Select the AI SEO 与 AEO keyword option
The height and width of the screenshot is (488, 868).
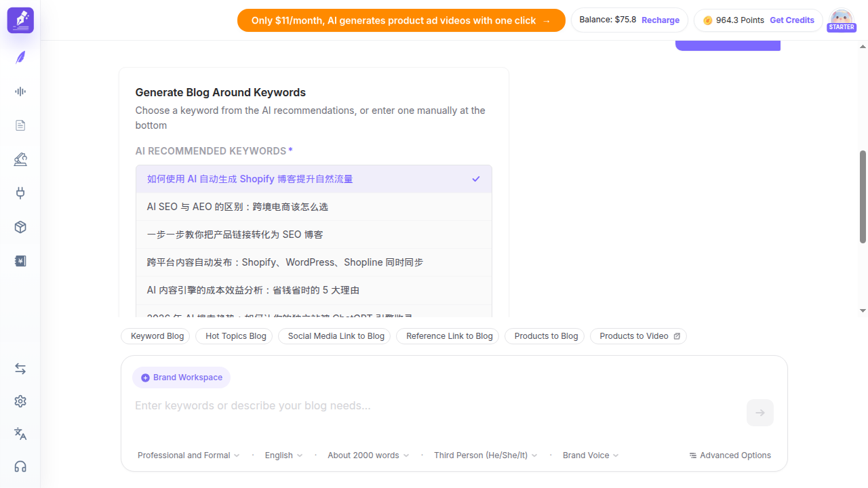pos(314,207)
